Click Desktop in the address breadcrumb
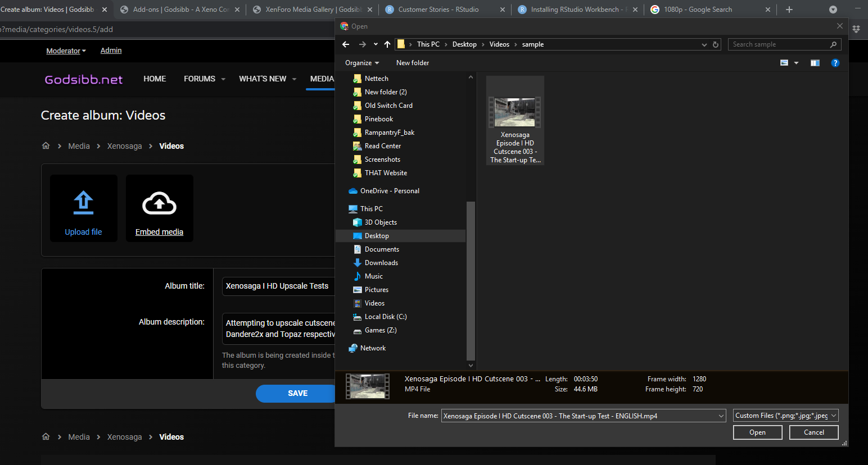Viewport: 868px width, 465px height. tap(464, 44)
